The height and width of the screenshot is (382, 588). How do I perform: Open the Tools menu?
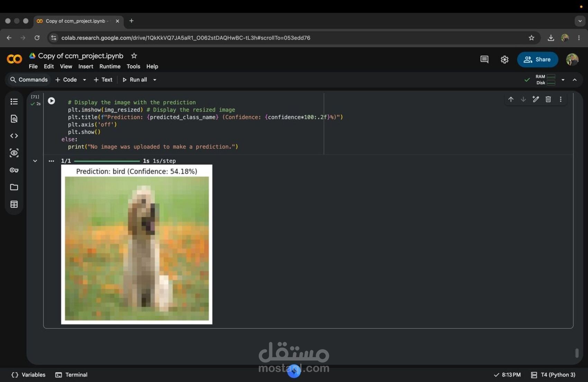(x=133, y=66)
